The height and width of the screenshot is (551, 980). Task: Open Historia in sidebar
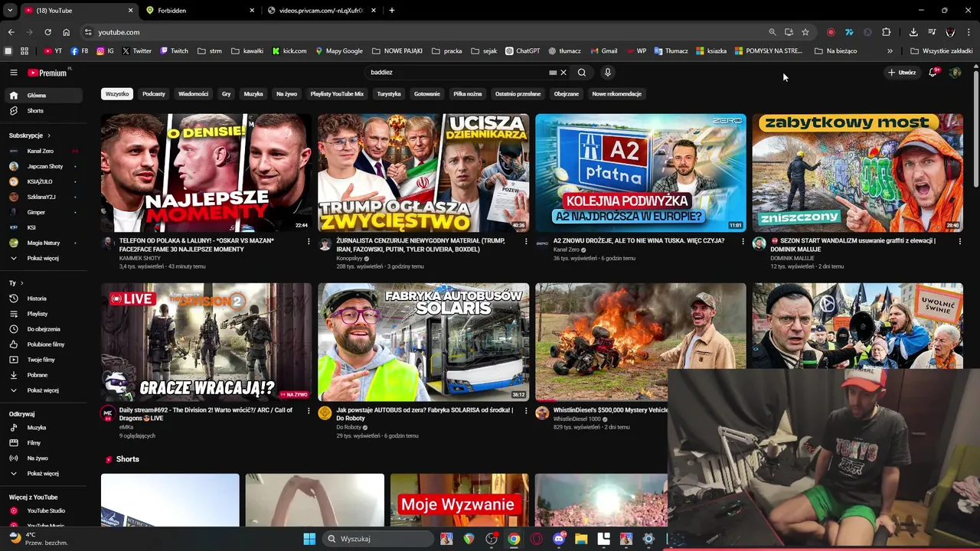pyautogui.click(x=43, y=298)
